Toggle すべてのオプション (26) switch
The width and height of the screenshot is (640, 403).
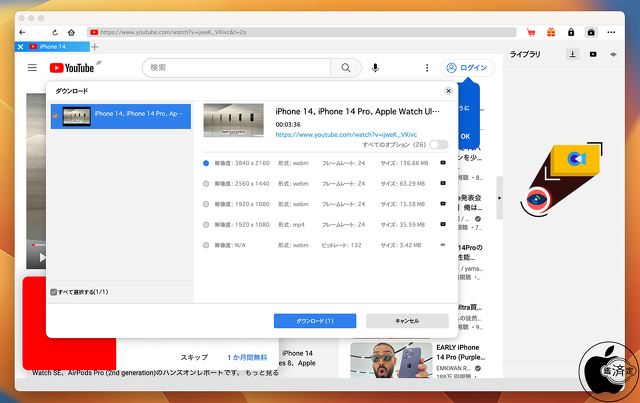[439, 145]
